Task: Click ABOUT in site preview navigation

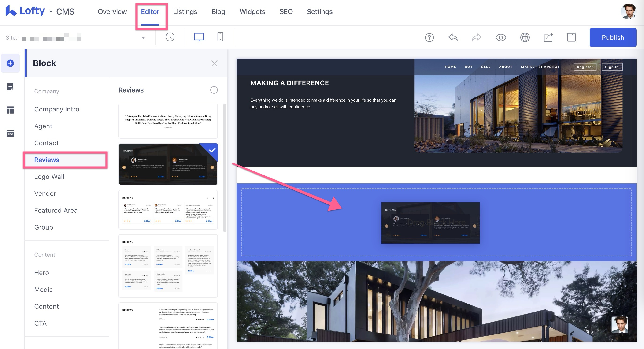Action: pos(506,67)
